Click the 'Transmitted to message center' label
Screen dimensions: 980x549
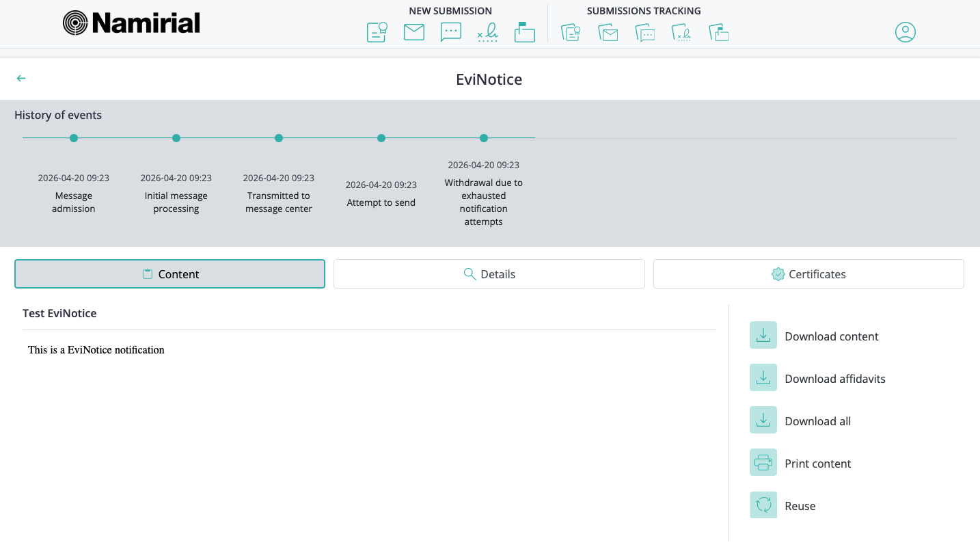point(279,202)
